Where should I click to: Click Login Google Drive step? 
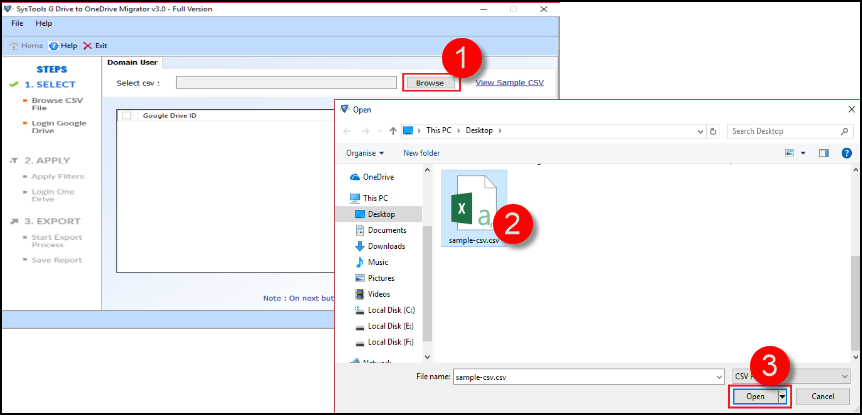pos(57,127)
